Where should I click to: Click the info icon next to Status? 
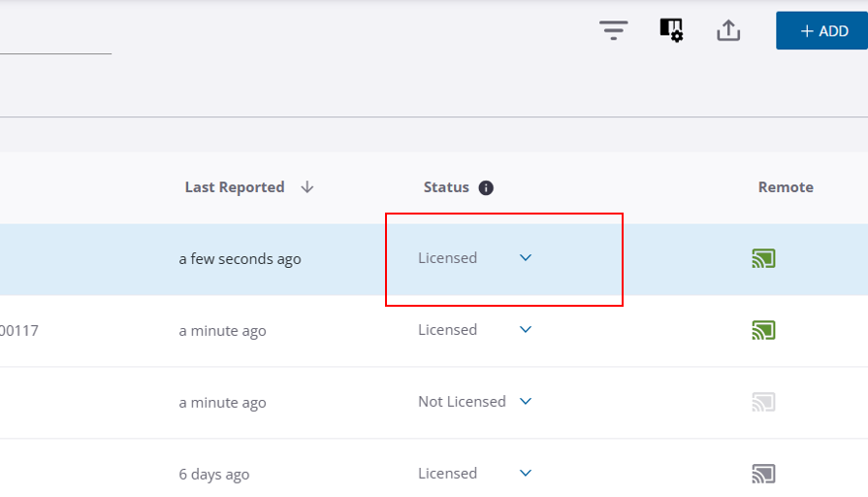486,187
